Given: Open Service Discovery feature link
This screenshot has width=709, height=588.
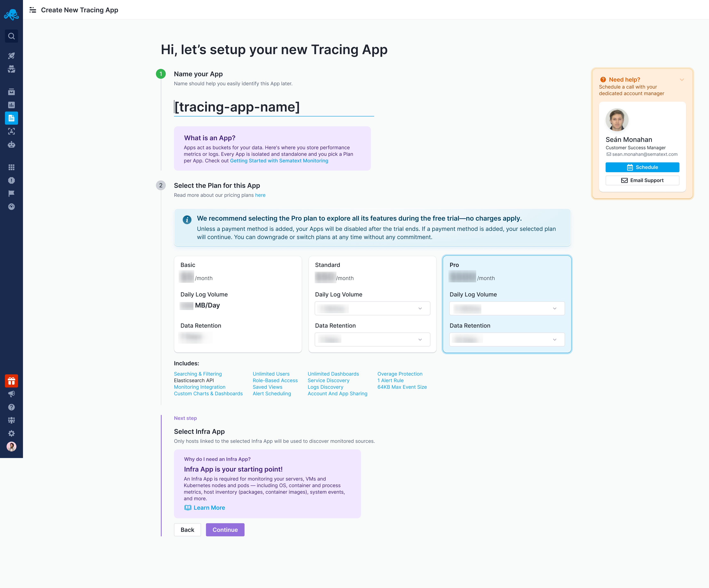Looking at the screenshot, I should click(328, 380).
